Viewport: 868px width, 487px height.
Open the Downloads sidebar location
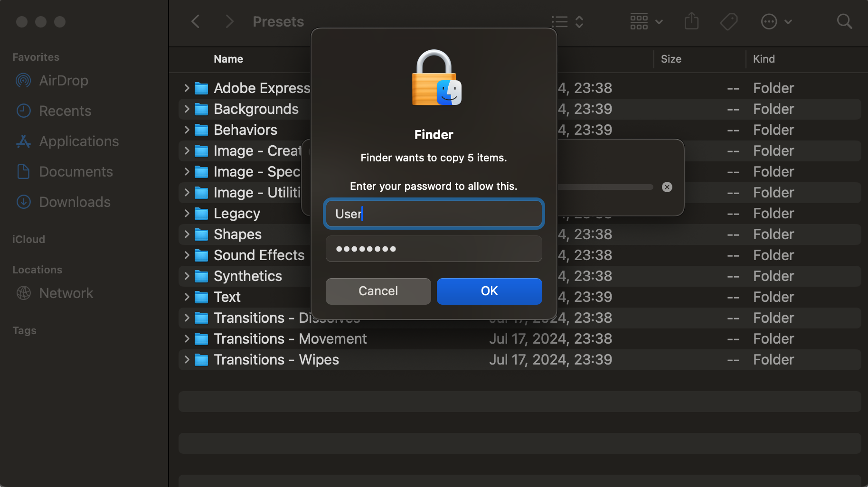click(x=74, y=202)
